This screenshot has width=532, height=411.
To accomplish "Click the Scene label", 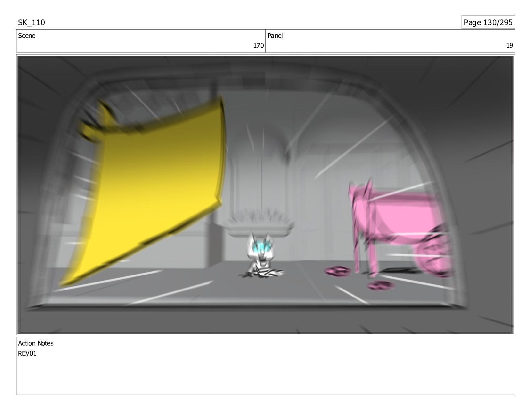I will pyautogui.click(x=27, y=36).
